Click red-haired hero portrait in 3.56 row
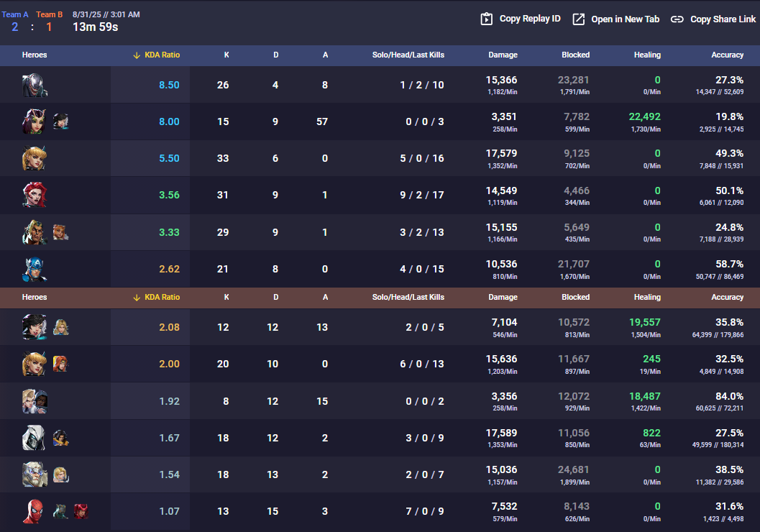760x532 pixels. (35, 195)
